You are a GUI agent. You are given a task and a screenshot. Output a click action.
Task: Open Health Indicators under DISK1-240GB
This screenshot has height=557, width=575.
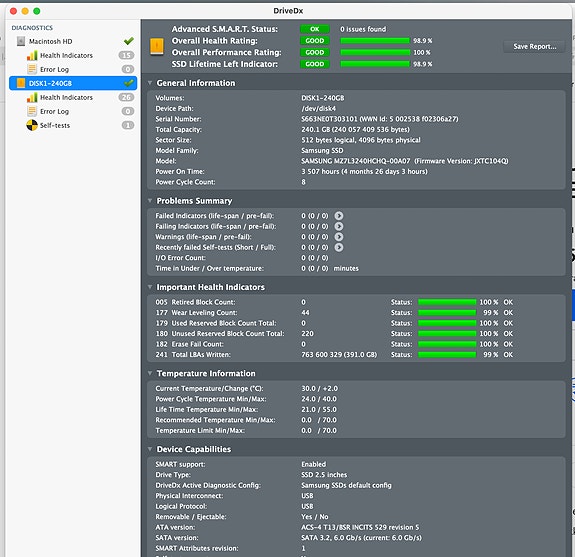(66, 98)
